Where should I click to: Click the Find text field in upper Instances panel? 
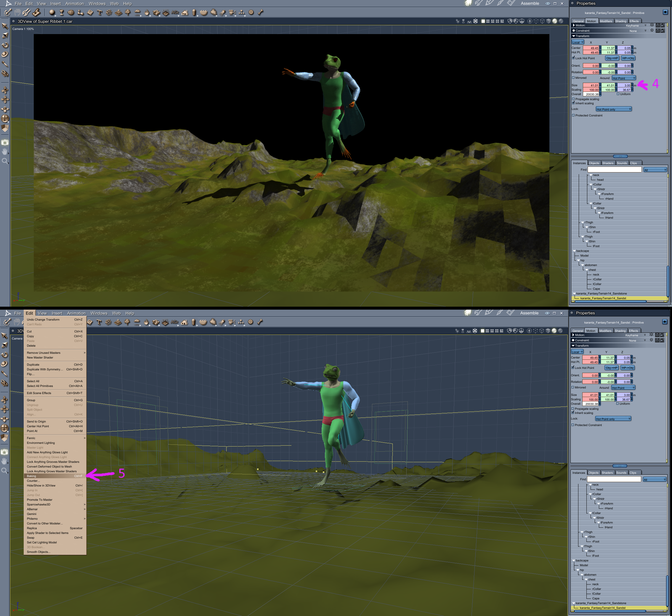coord(614,170)
